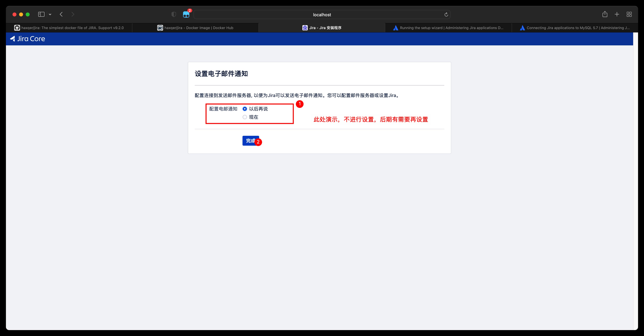Click the 配置电邮通知 label

tap(223, 109)
